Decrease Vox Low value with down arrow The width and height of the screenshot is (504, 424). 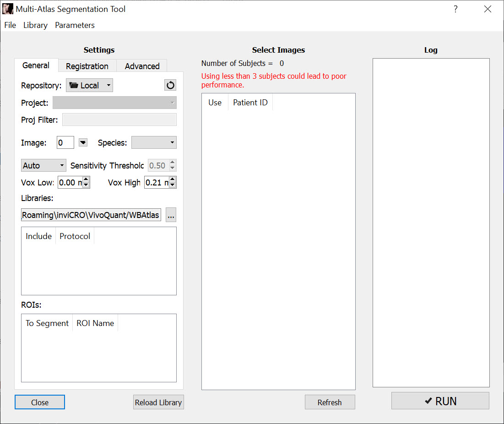click(x=86, y=185)
